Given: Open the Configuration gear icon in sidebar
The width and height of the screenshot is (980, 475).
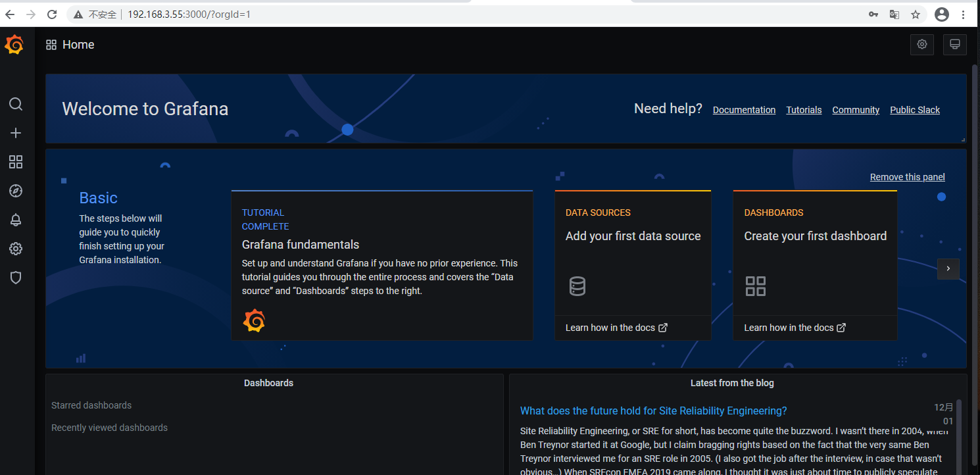Looking at the screenshot, I should pos(16,249).
